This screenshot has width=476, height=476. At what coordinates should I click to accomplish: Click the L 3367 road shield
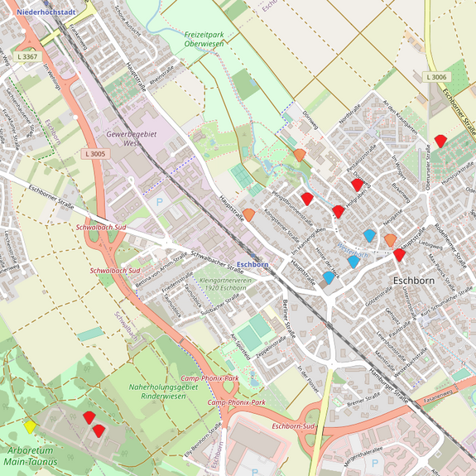27,56
